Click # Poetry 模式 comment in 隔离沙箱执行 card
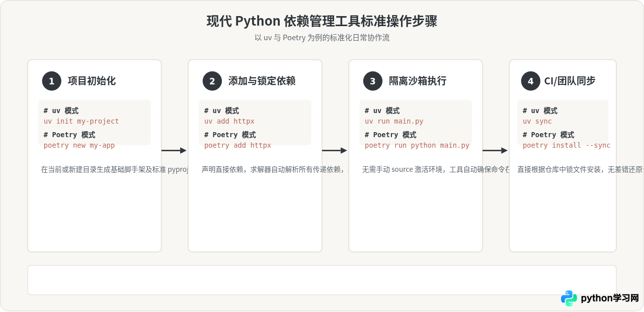Image resolution: width=644 pixels, height=312 pixels. point(390,135)
